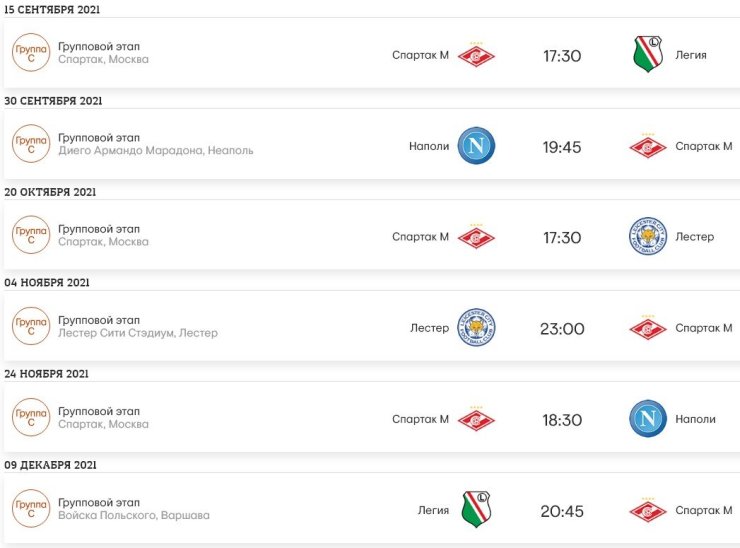Click Napoli logo in 24 November match
This screenshot has height=548, width=740.
[648, 419]
